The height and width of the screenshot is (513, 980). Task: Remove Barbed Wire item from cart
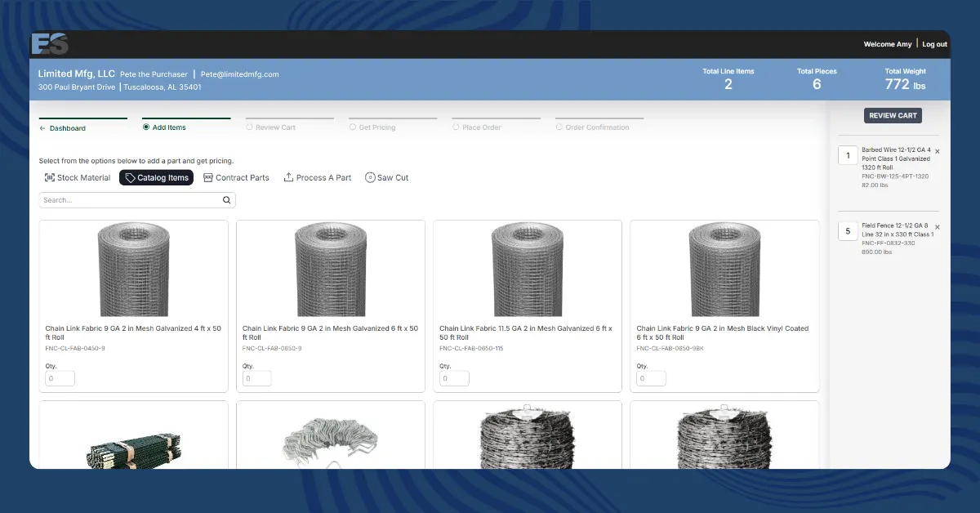[937, 151]
